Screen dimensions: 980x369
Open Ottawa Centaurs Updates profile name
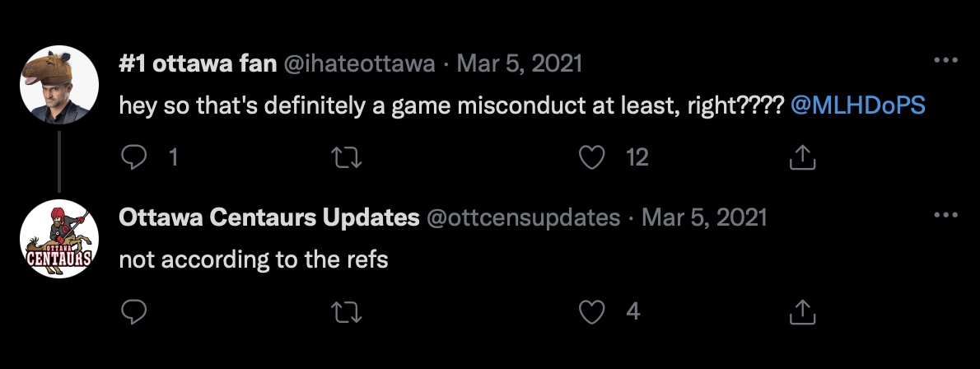click(269, 217)
